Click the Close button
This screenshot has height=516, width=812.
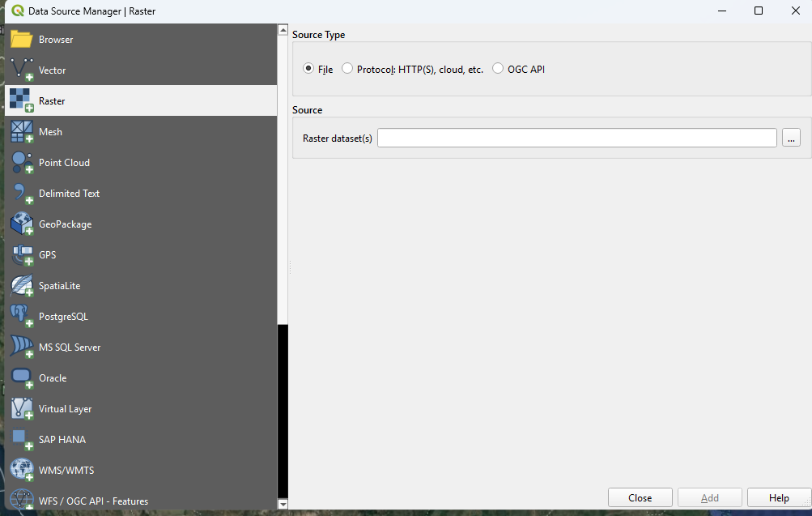[640, 497]
